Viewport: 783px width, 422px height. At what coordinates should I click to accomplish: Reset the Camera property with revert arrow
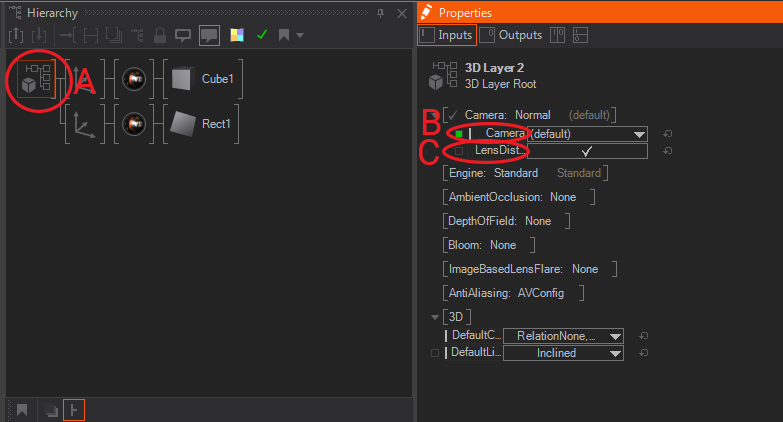667,134
